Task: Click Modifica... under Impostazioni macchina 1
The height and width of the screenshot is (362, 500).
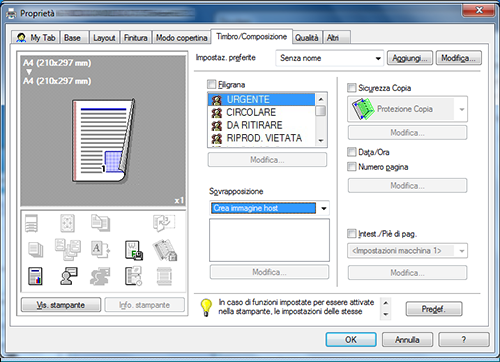Action: (x=407, y=273)
